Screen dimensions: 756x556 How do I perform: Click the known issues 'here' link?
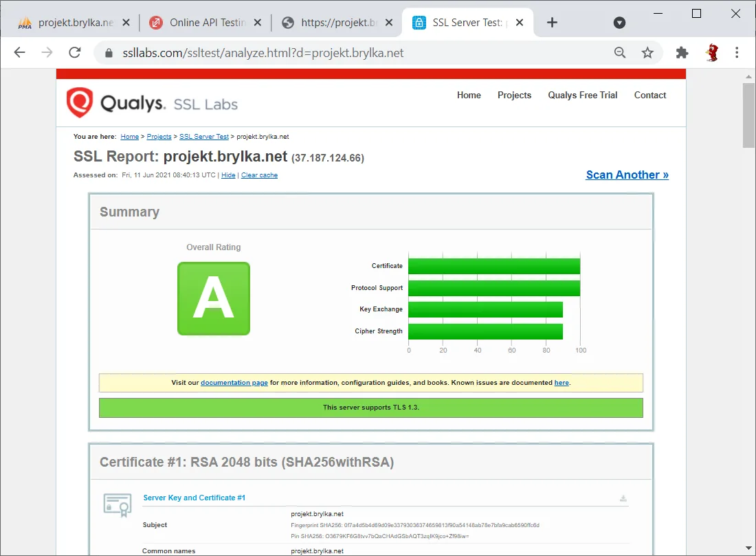(x=562, y=382)
